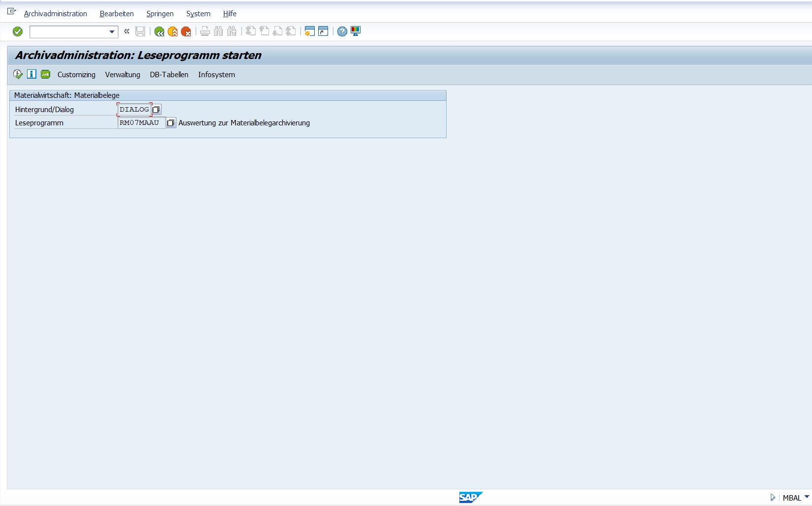Screen dimensions: 812x506
Task: Click the Infosystem button
Action: (x=216, y=75)
